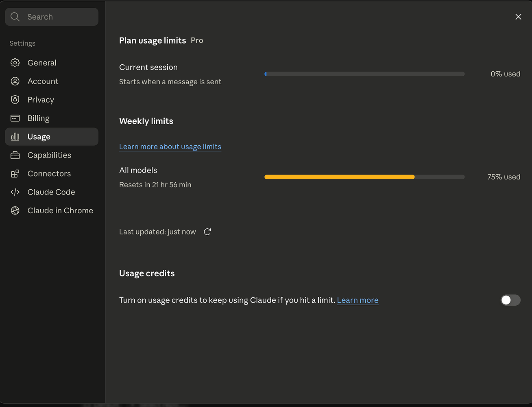Click the Connectors blocks icon
Viewport: 532px width, 407px height.
(x=15, y=174)
